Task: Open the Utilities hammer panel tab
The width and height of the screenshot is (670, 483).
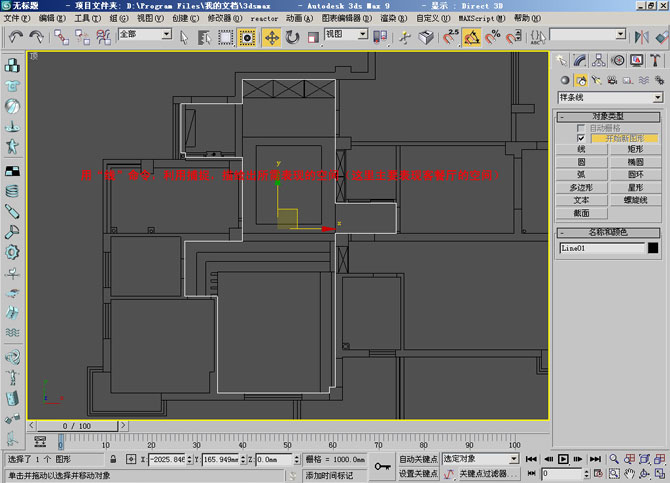Action: (x=654, y=60)
